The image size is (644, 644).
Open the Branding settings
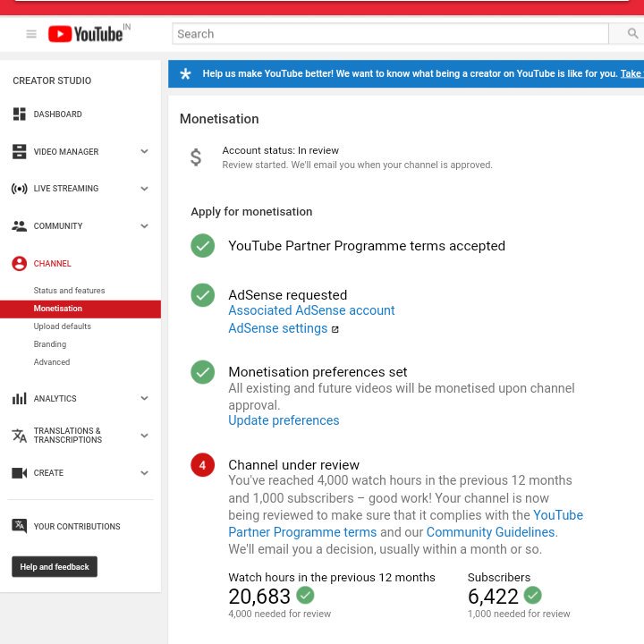tap(50, 344)
